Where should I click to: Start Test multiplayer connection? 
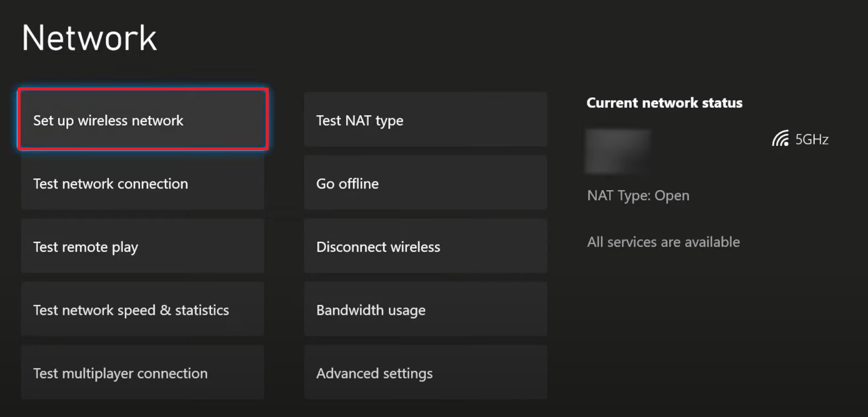click(143, 373)
